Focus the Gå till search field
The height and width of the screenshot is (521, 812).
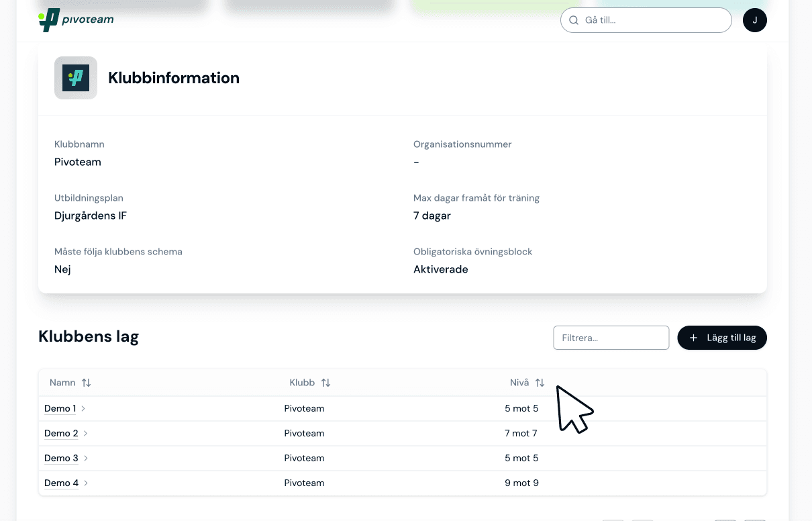646,20
